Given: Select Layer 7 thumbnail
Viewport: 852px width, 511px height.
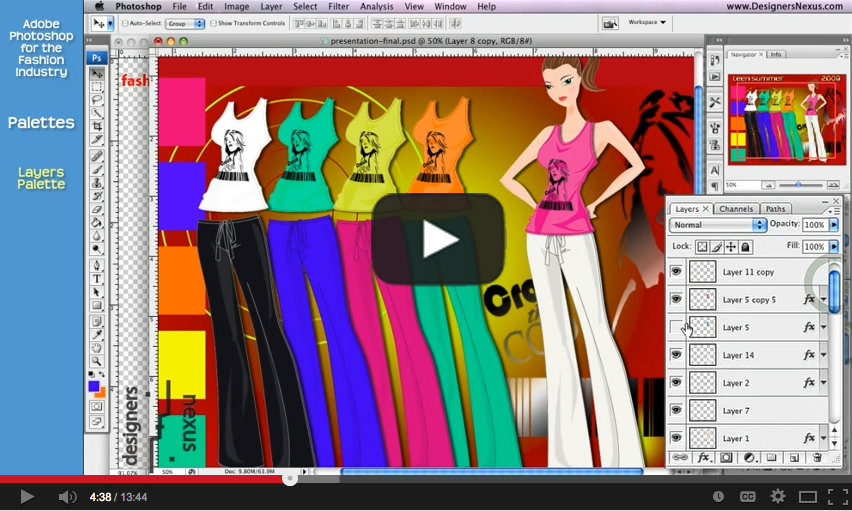Looking at the screenshot, I should [x=702, y=410].
